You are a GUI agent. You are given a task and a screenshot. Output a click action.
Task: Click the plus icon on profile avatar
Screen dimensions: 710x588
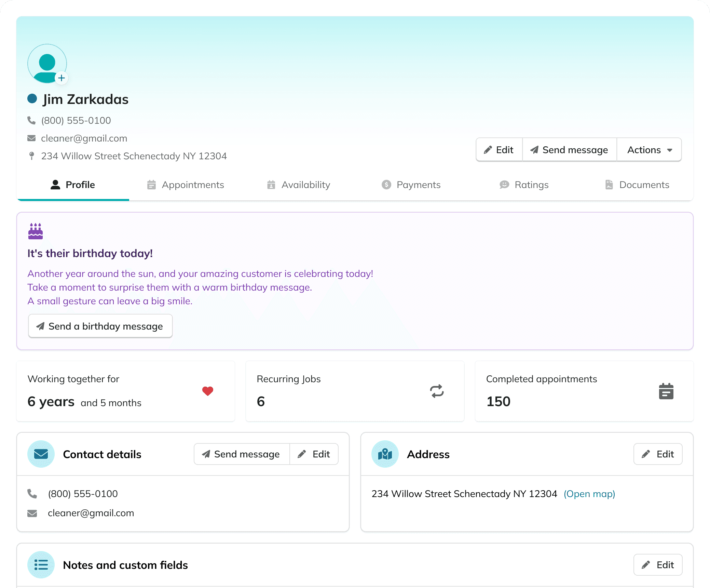(62, 78)
